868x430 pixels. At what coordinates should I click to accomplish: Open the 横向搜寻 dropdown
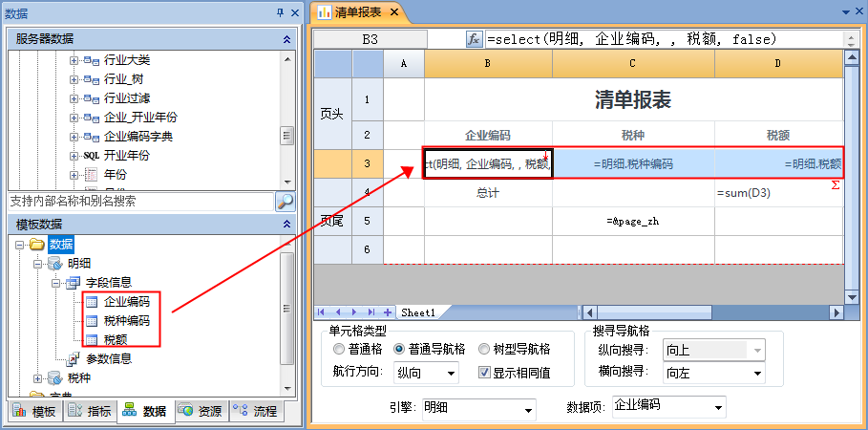[x=757, y=372]
